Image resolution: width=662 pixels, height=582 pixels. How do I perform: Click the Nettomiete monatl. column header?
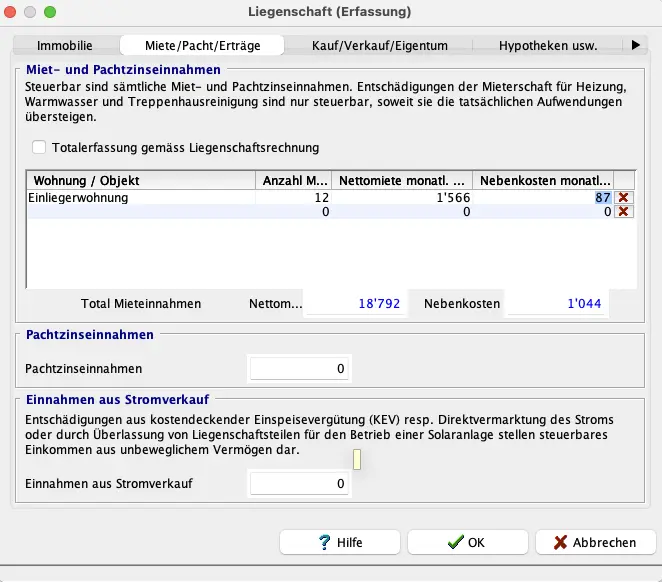(402, 181)
